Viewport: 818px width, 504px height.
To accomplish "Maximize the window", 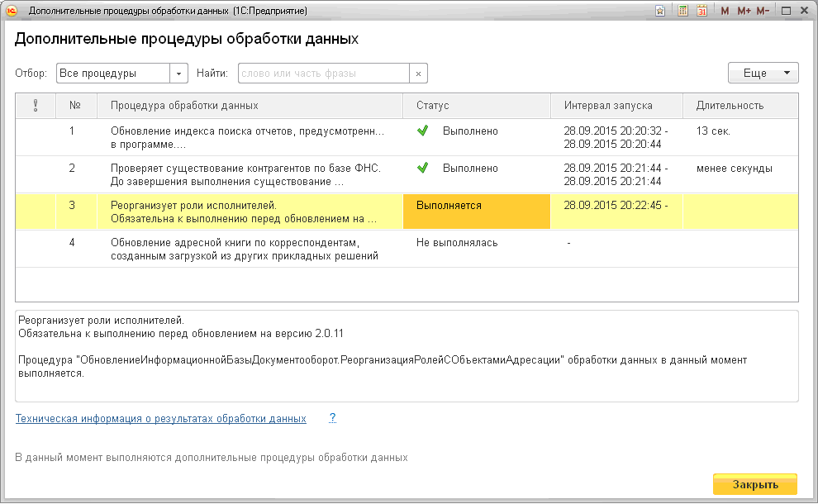I will point(786,11).
